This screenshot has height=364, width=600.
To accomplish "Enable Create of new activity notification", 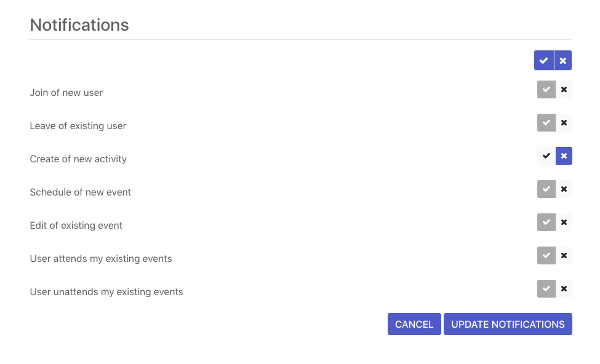I will click(546, 156).
